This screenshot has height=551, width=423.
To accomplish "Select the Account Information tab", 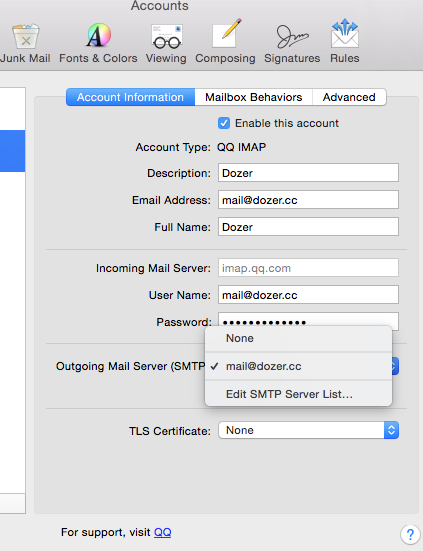I will click(x=130, y=97).
